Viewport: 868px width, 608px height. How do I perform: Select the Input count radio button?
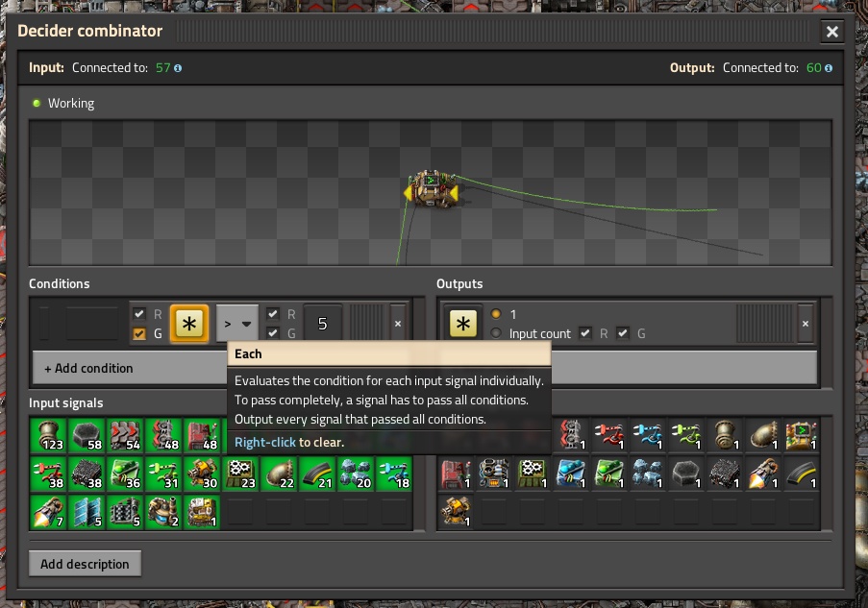coord(496,333)
